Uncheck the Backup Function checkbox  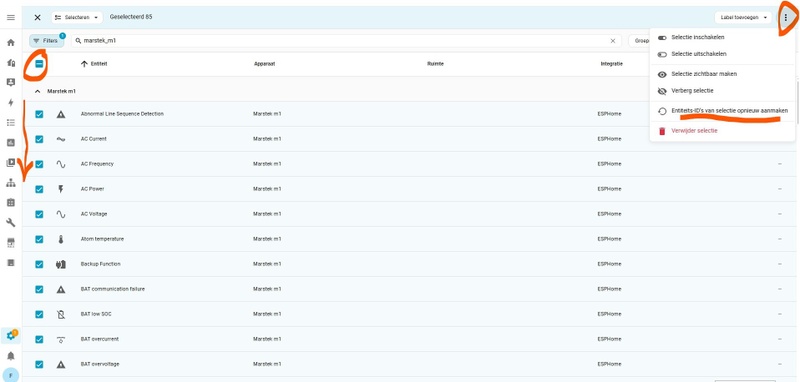coord(39,264)
